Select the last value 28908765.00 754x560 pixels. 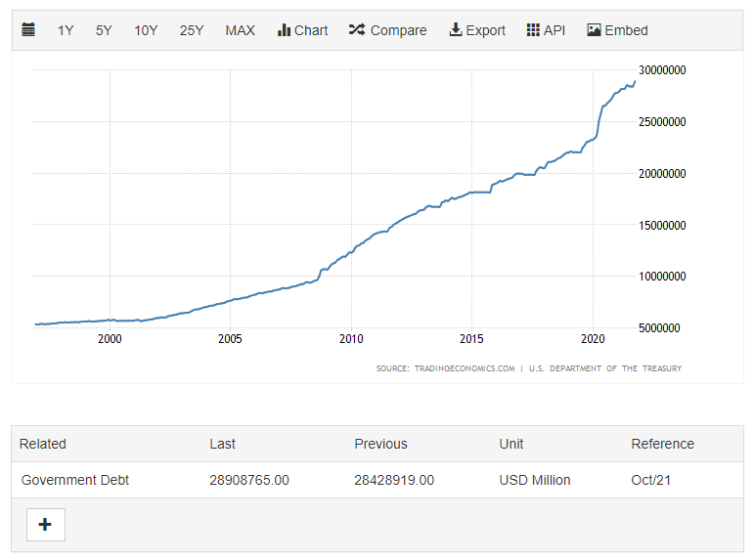[249, 480]
